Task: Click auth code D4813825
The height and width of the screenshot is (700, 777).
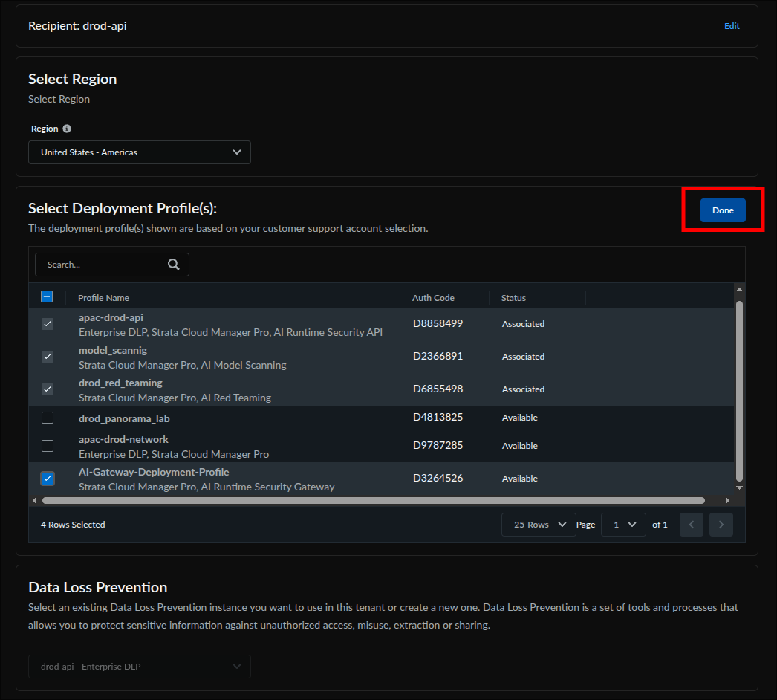Action: [438, 417]
